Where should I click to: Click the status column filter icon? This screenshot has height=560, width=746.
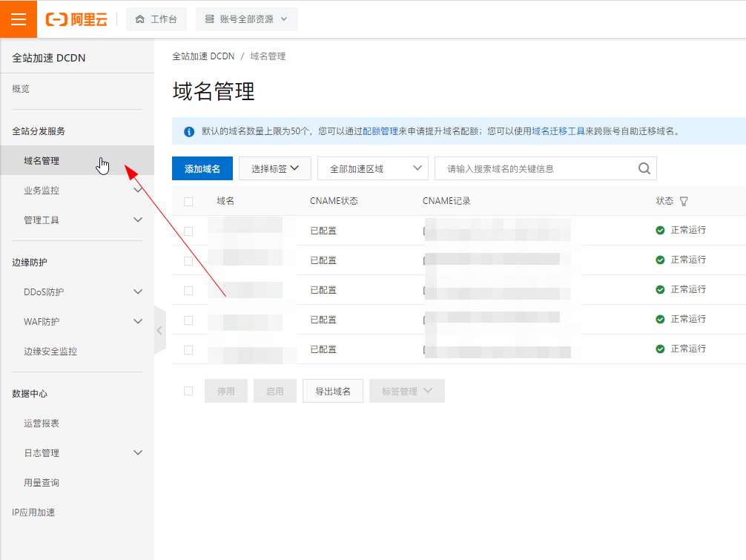click(684, 201)
